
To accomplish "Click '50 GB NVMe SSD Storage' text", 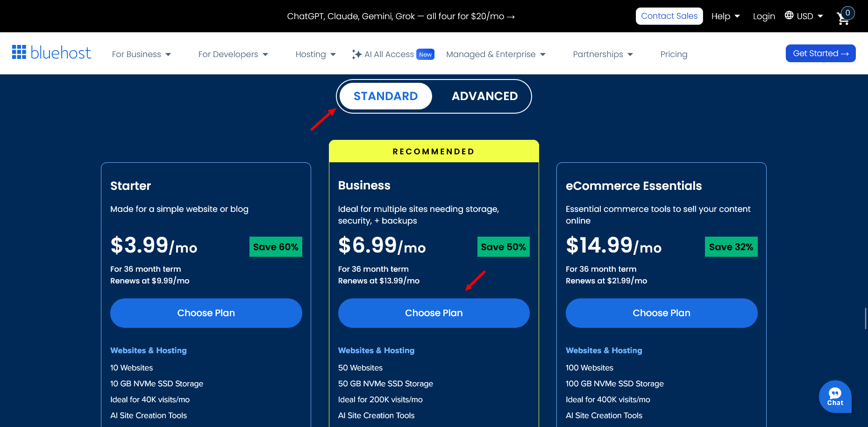I will (x=385, y=384).
